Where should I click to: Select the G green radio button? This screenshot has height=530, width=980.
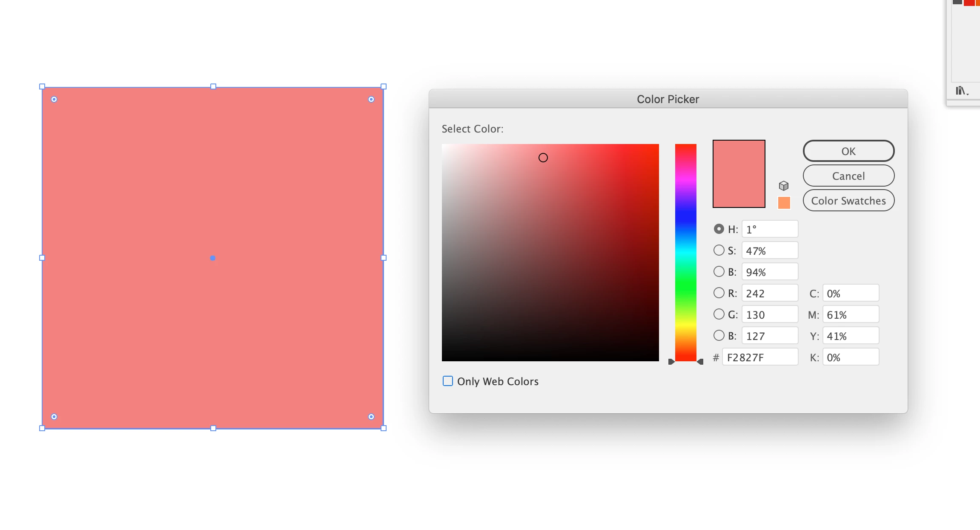point(719,314)
